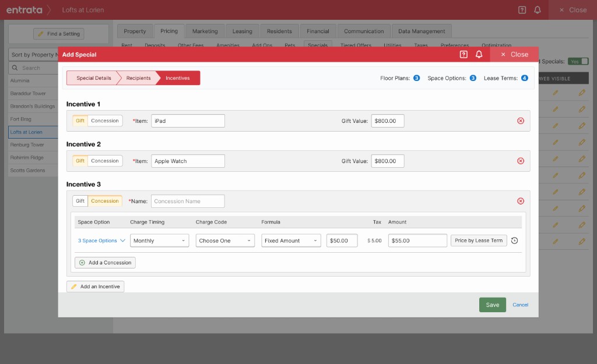
Task: Select Concession type for Incentive 1
Action: tap(105, 121)
